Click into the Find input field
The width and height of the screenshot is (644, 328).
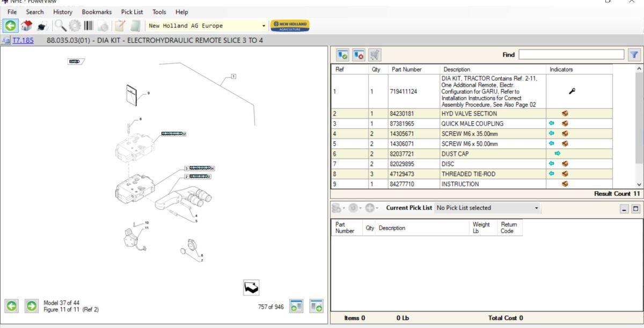[x=572, y=54]
